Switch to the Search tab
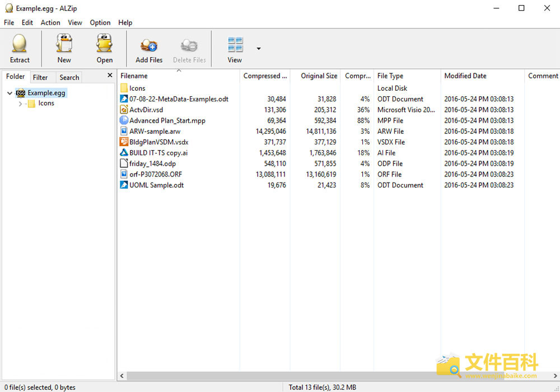The width and height of the screenshot is (560, 392). click(x=69, y=77)
